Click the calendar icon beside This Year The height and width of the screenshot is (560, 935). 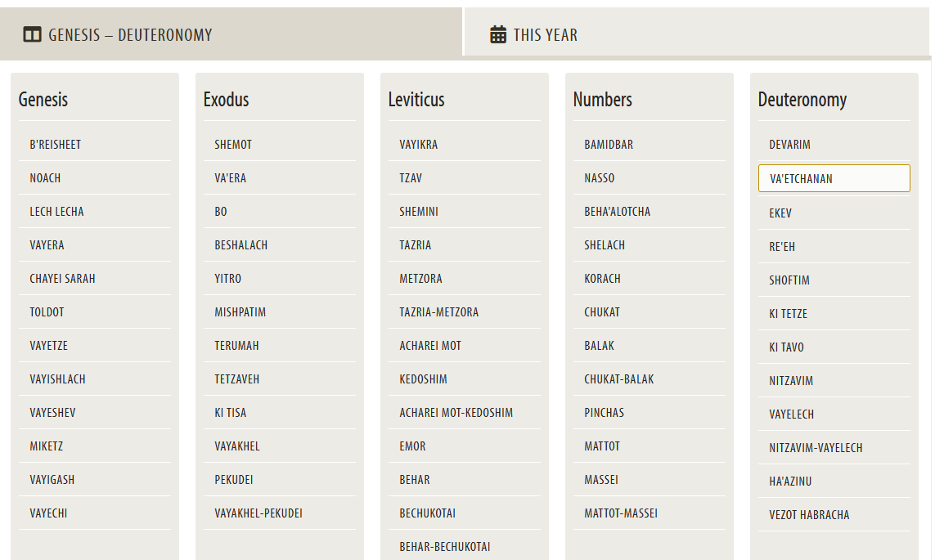[498, 35]
